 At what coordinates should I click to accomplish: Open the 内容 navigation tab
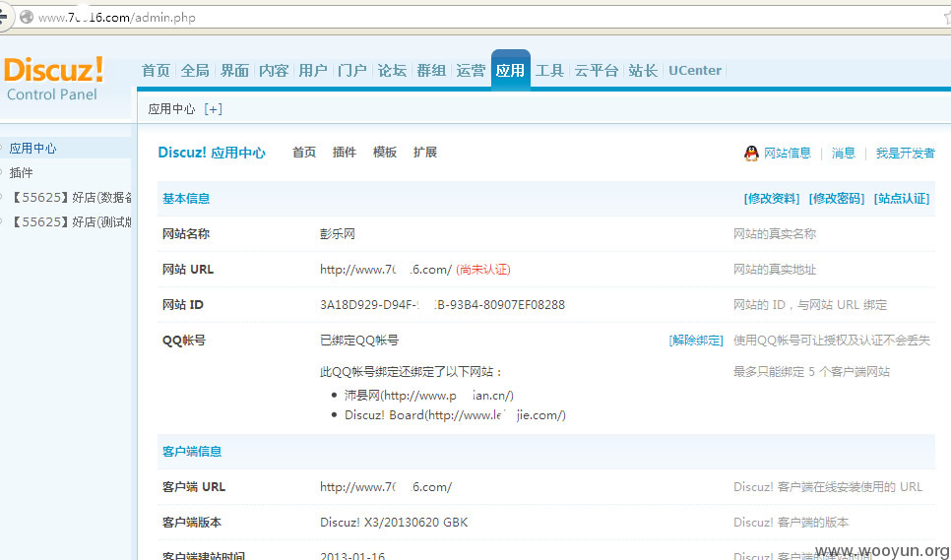pyautogui.click(x=274, y=71)
